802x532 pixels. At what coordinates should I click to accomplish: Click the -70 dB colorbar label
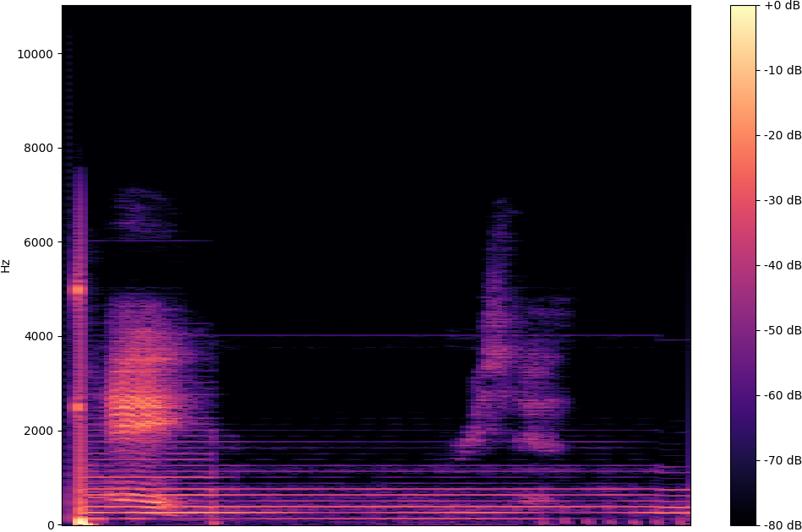783,460
